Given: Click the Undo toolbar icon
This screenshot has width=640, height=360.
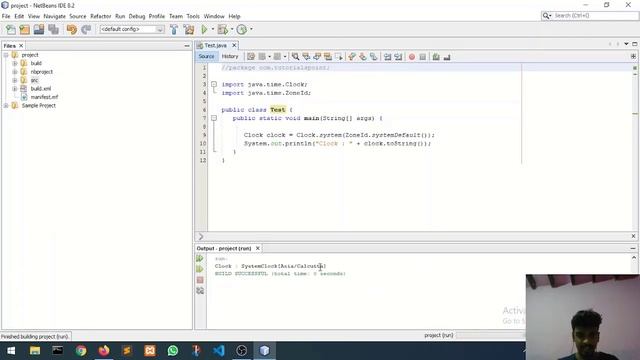Looking at the screenshot, I should pyautogui.click(x=72, y=29).
